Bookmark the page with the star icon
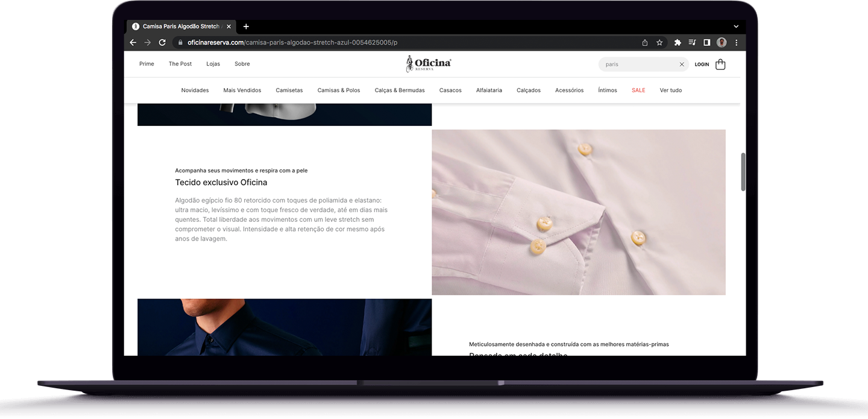This screenshot has width=868, height=419. pyautogui.click(x=659, y=43)
